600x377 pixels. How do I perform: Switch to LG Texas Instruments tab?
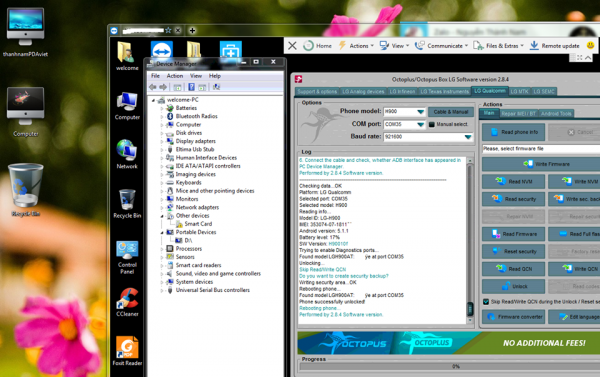click(444, 91)
